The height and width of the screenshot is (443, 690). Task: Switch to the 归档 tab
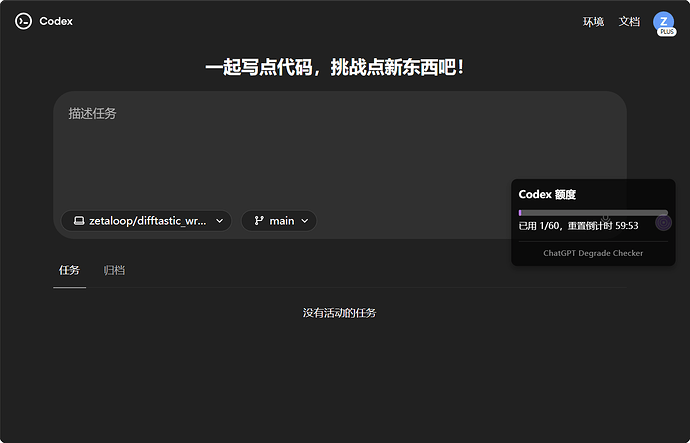[x=114, y=270]
